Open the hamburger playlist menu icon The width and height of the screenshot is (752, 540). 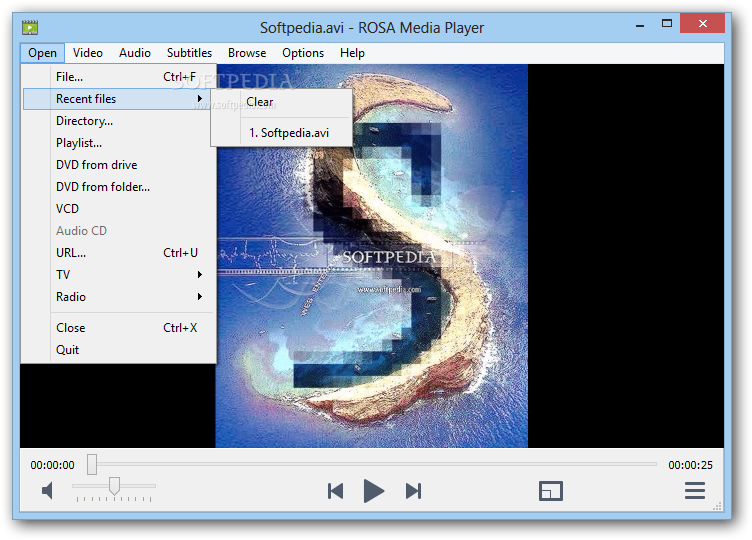(x=694, y=491)
